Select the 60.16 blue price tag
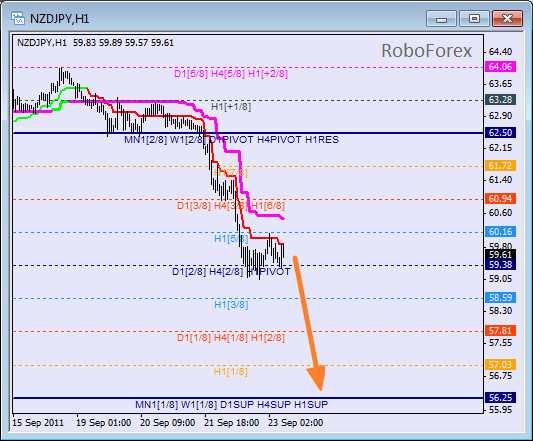The width and height of the screenshot is (533, 441). 500,232
